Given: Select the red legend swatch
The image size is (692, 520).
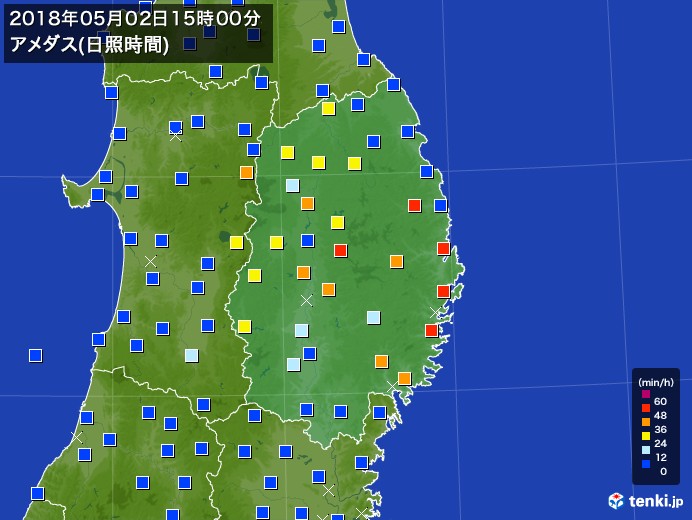Looking at the screenshot, I should [x=646, y=408].
